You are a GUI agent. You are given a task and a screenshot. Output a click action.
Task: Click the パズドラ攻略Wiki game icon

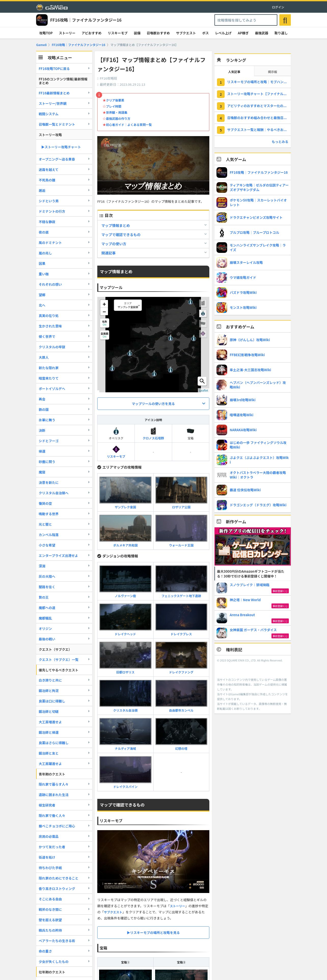tap(222, 293)
